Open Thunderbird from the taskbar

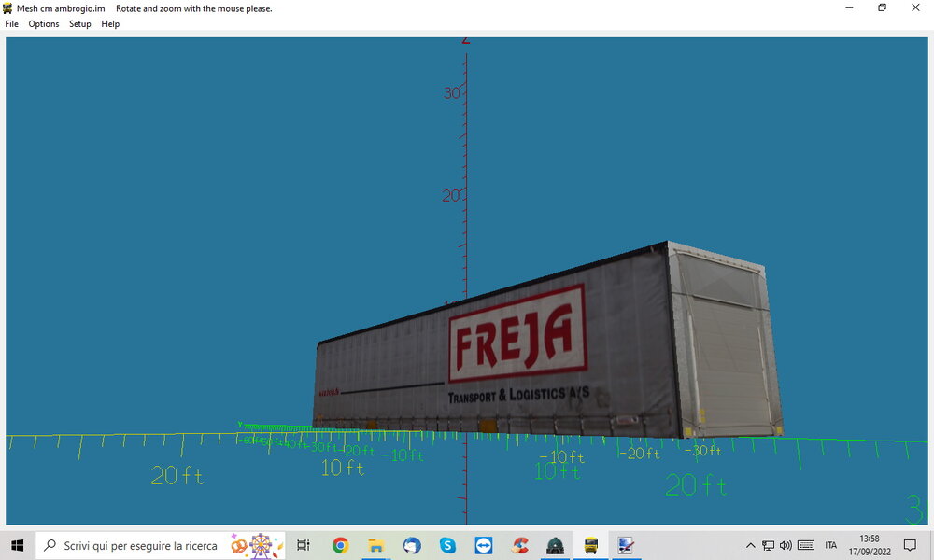412,545
